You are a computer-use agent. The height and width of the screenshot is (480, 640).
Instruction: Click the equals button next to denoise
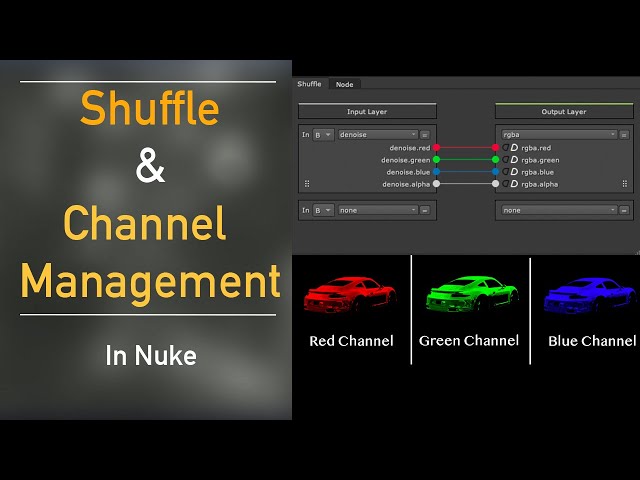[425, 135]
